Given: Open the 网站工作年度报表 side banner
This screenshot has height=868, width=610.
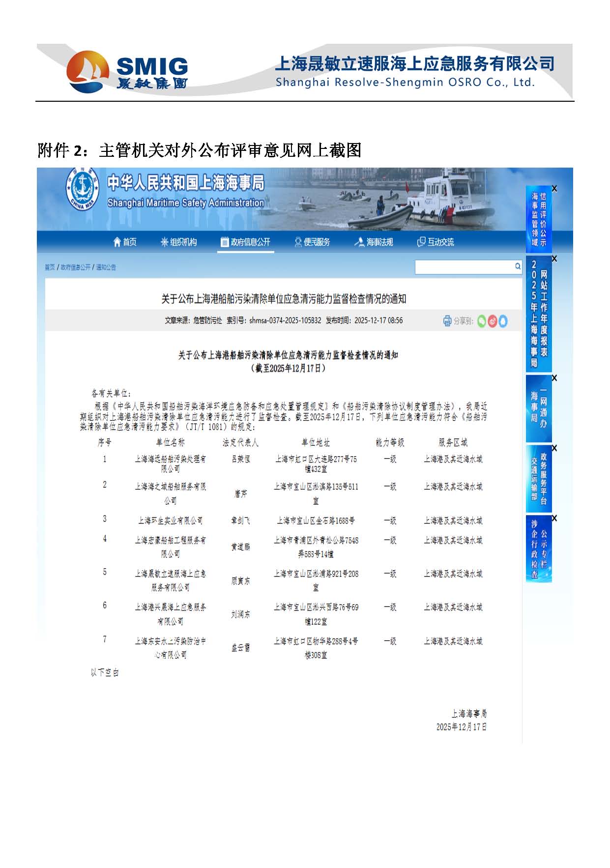Looking at the screenshot, I should [539, 315].
